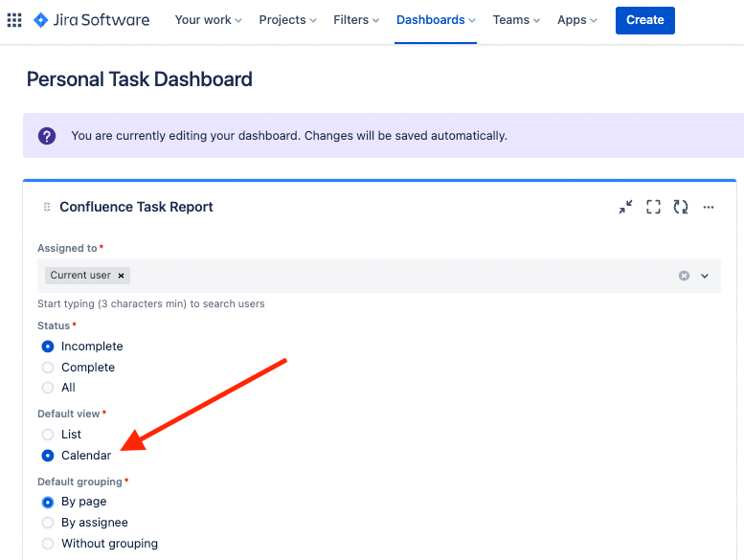
Task: Open the Teams menu
Action: [x=516, y=20]
